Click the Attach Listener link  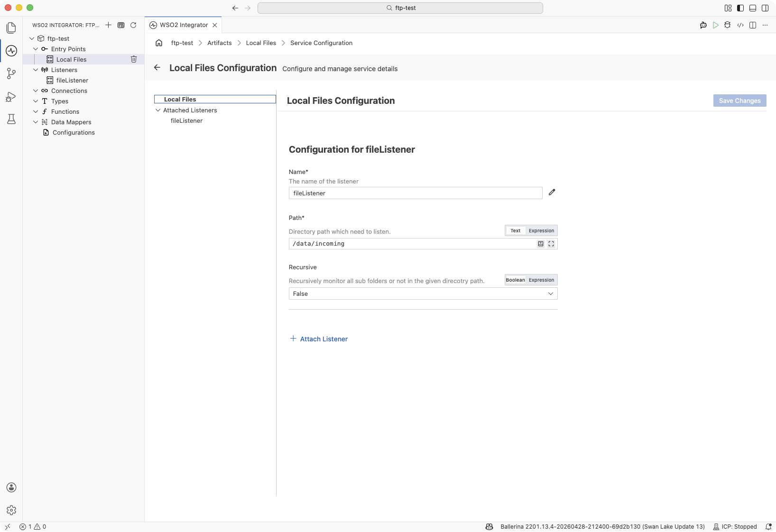tap(319, 339)
